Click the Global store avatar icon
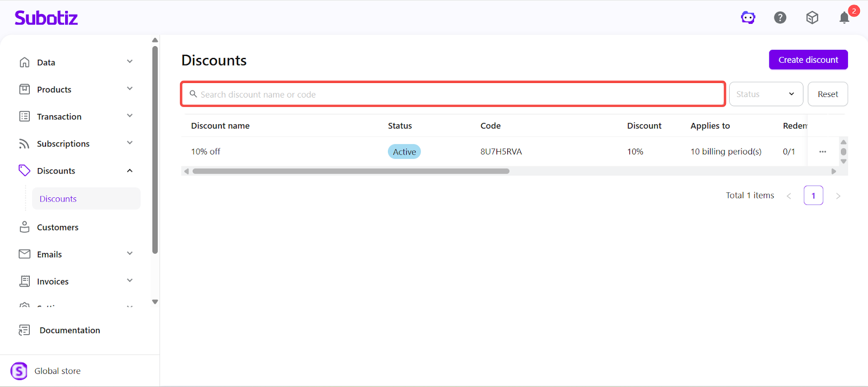 tap(19, 371)
